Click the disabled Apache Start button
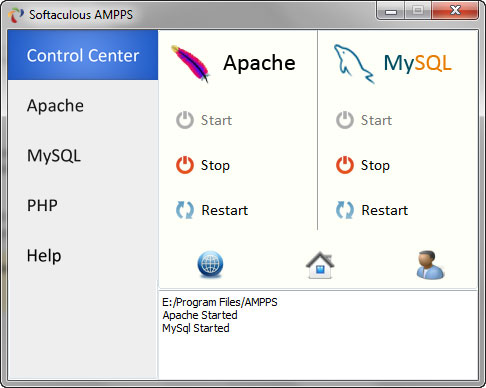Image resolution: width=486 pixels, height=388 pixels. [x=204, y=120]
